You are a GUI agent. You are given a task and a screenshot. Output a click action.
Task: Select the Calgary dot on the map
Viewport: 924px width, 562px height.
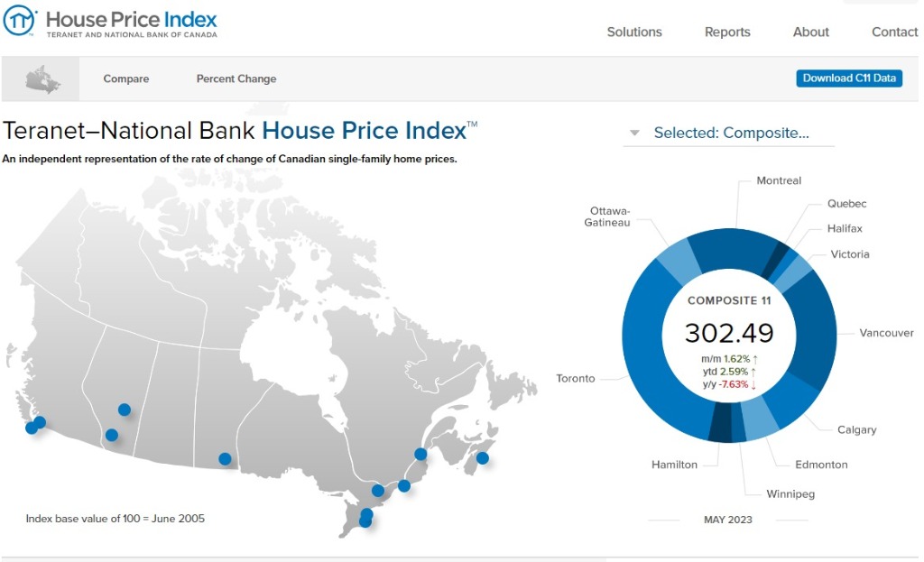coord(111,436)
